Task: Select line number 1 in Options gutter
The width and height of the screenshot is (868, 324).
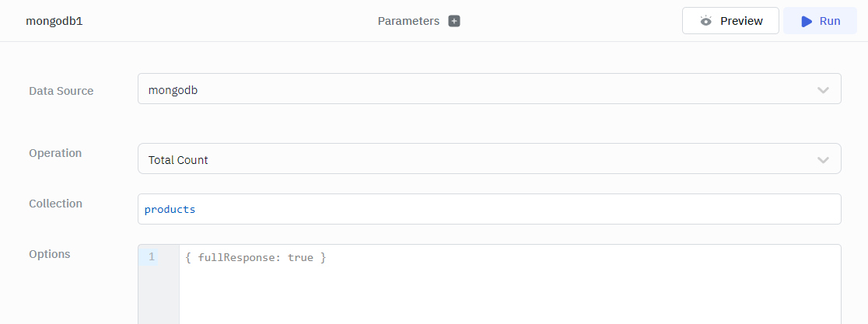Action: point(151,257)
